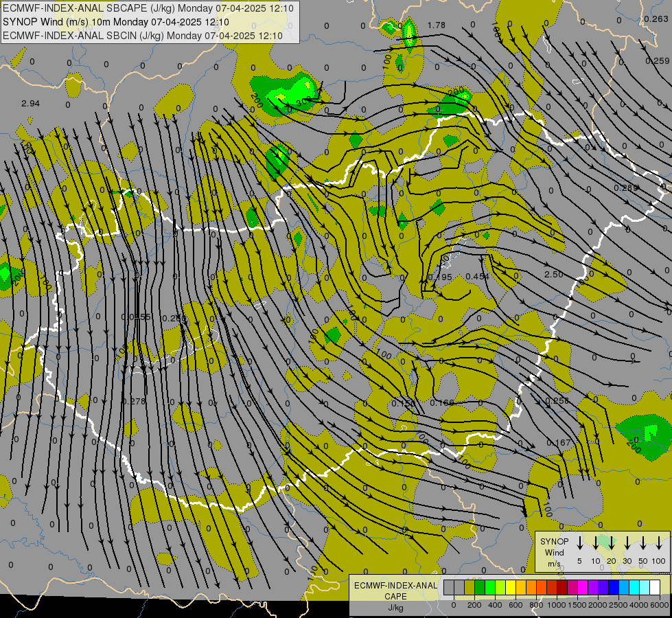Pick the dark red swatch above 1000

click(x=562, y=587)
